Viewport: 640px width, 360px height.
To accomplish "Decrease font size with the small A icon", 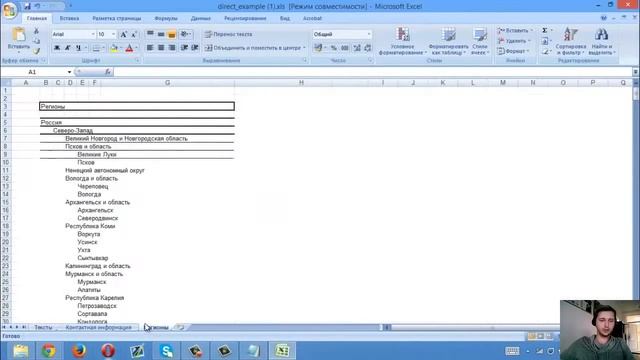I will click(133, 34).
